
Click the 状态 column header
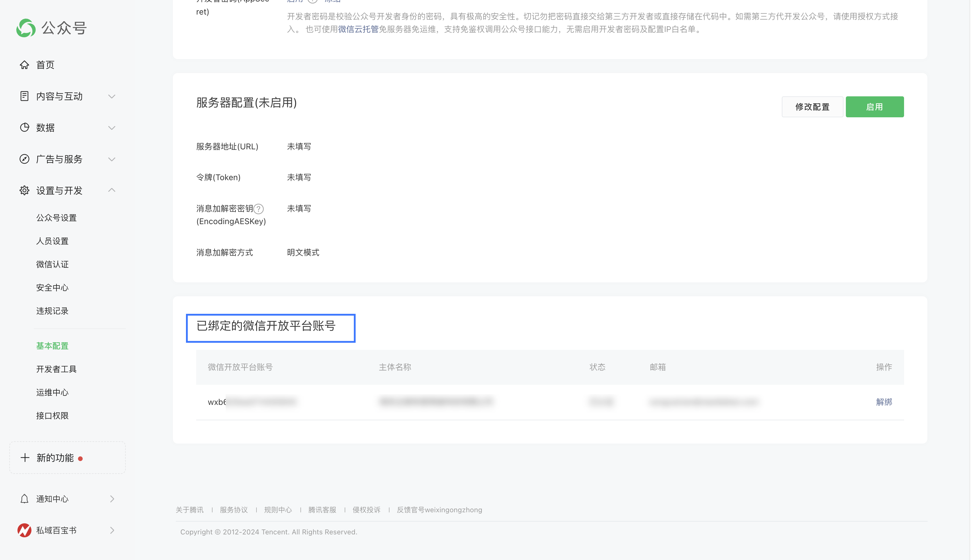coord(598,367)
